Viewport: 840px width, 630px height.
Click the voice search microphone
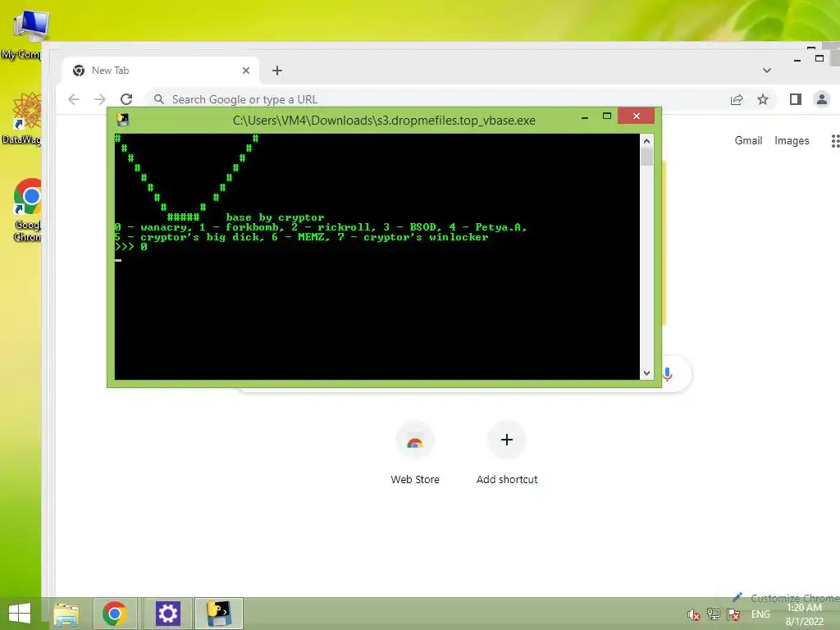668,373
